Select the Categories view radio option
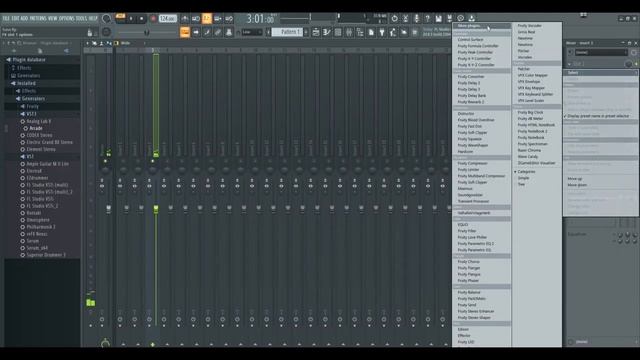The image size is (640, 360). point(526,172)
